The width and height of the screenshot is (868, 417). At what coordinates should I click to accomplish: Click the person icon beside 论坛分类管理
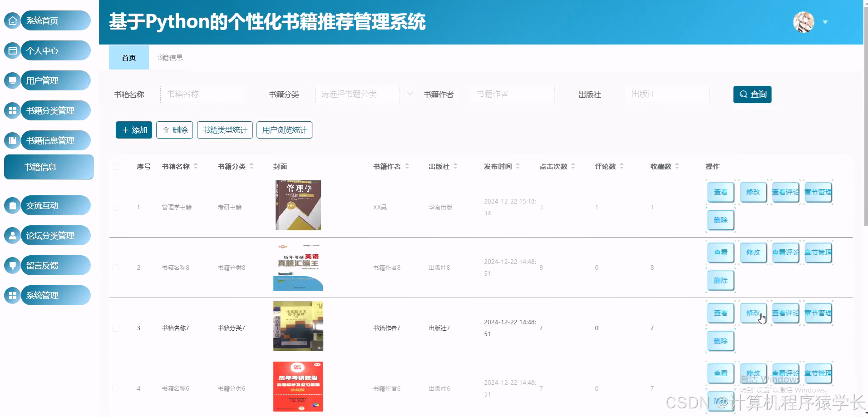13,235
